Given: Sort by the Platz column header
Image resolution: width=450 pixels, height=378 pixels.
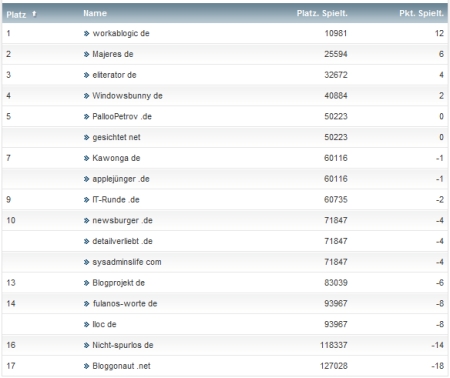Looking at the screenshot, I should (16, 14).
